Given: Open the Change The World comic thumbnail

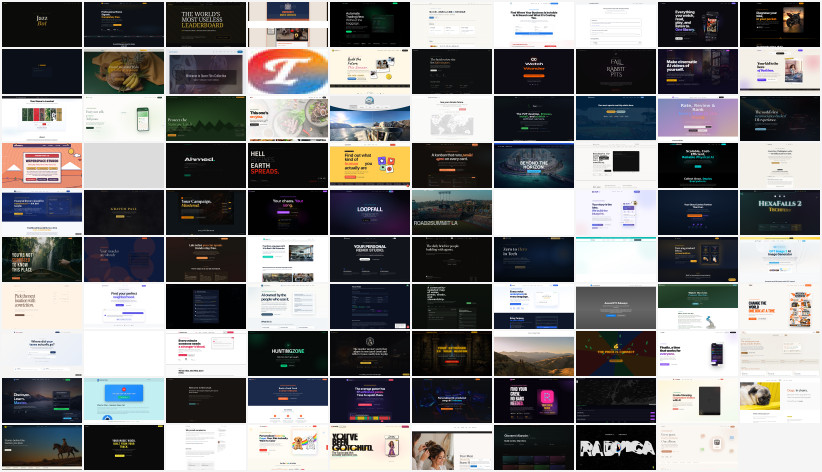Looking at the screenshot, I should pyautogui.click(x=780, y=307).
